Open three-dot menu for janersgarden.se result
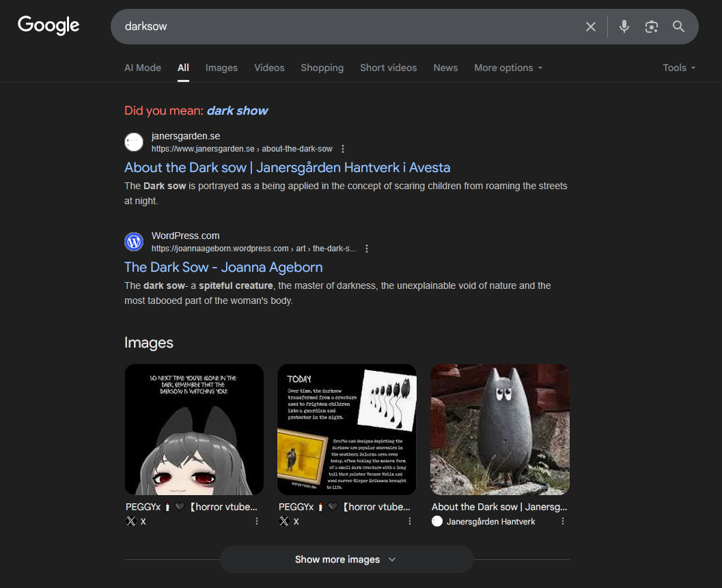This screenshot has width=722, height=588. tap(343, 149)
